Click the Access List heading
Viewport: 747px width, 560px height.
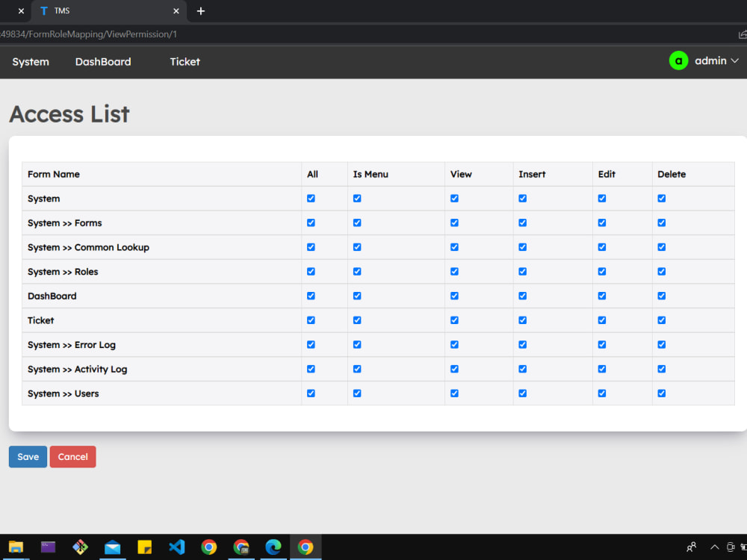[69, 114]
